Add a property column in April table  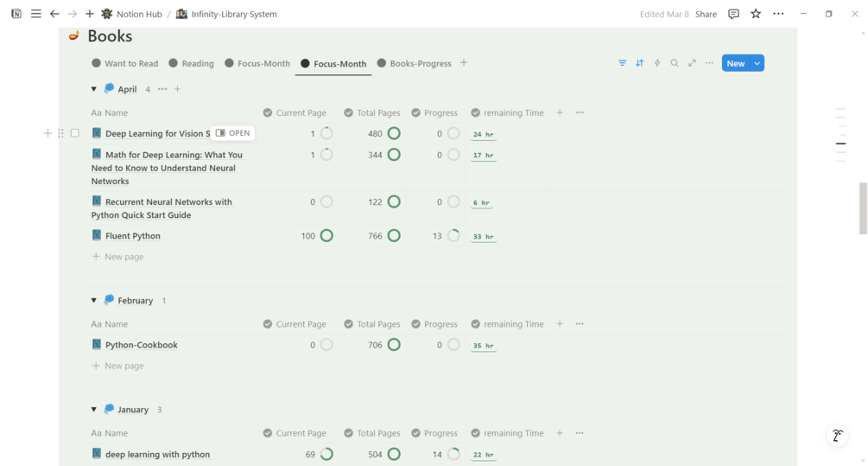(560, 112)
